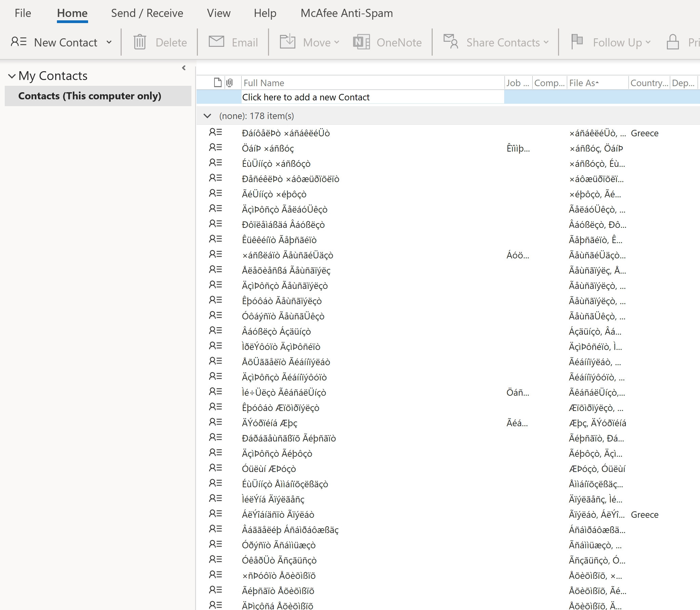The width and height of the screenshot is (700, 610).
Task: Collapse the My Contacts section
Action: click(x=12, y=76)
